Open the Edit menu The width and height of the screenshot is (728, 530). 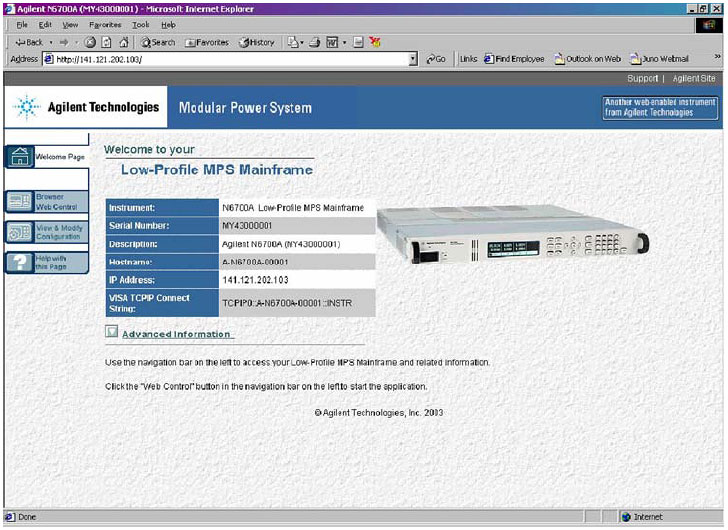pos(45,25)
